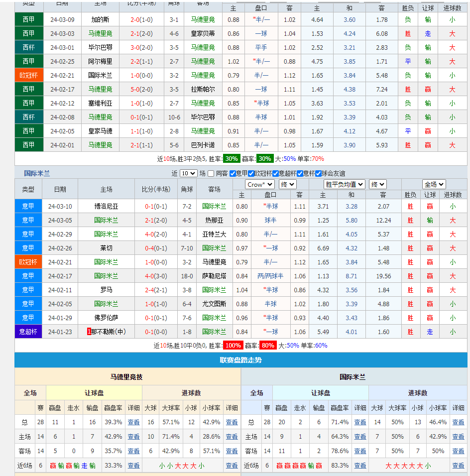Screen dimensions: 470x476
Task: Click the 西甲 badge for 加的斯 match
Action: [x=29, y=19]
